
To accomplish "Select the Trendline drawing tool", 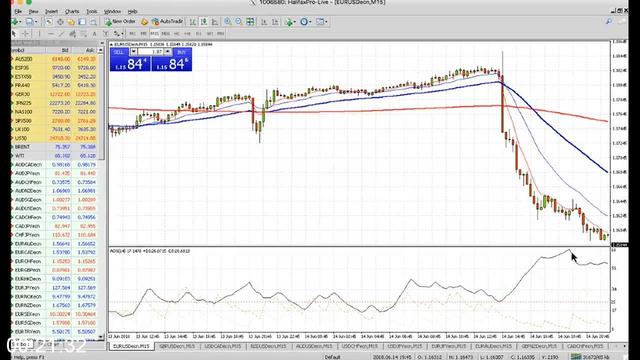I will (61, 33).
